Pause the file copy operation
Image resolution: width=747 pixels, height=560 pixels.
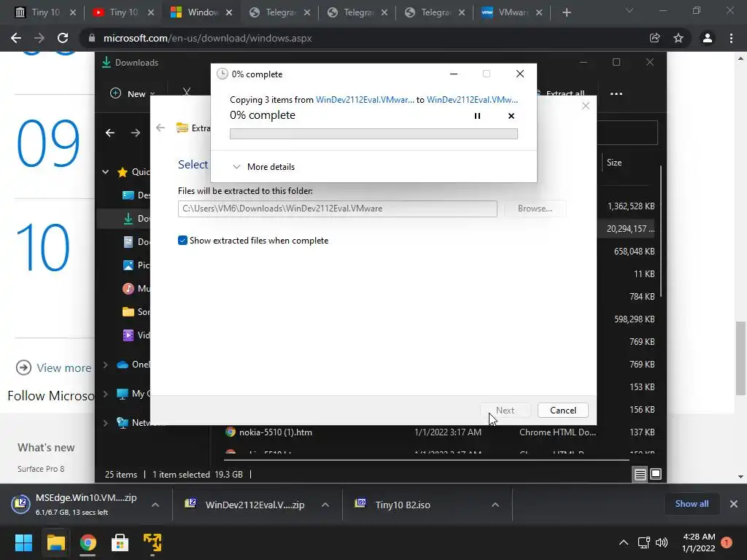pyautogui.click(x=477, y=116)
